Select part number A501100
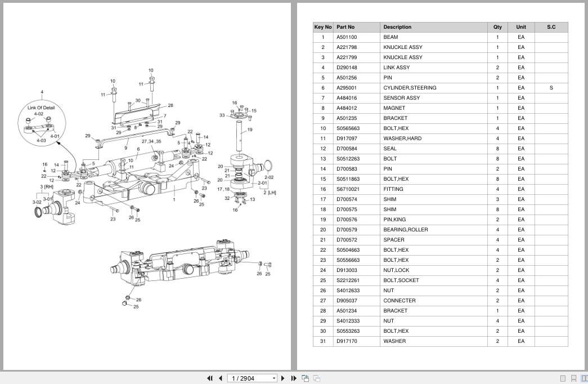This screenshot has width=588, height=384. tap(347, 37)
